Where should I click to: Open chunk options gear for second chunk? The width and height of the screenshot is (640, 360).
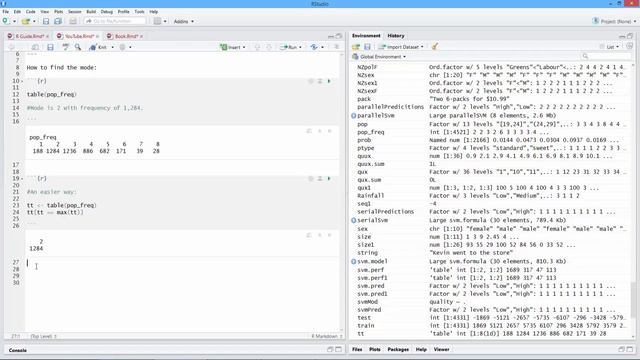click(x=311, y=179)
